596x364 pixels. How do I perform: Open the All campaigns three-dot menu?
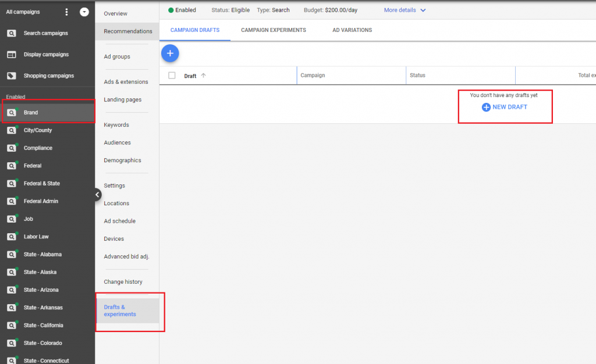click(x=66, y=12)
